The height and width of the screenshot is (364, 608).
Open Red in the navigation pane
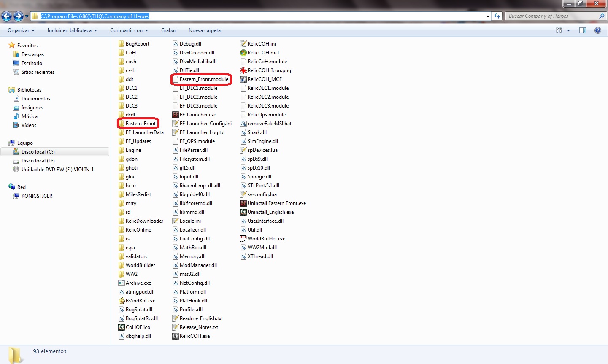pyautogui.click(x=22, y=187)
